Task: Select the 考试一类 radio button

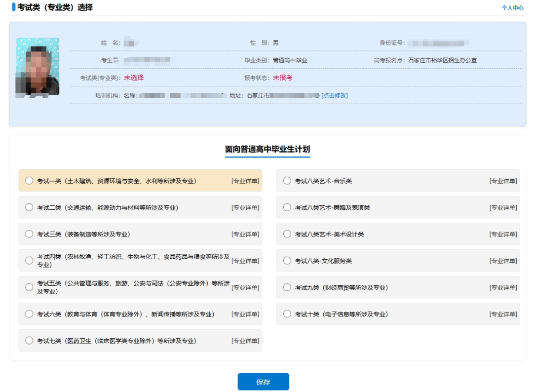Action: [x=29, y=181]
